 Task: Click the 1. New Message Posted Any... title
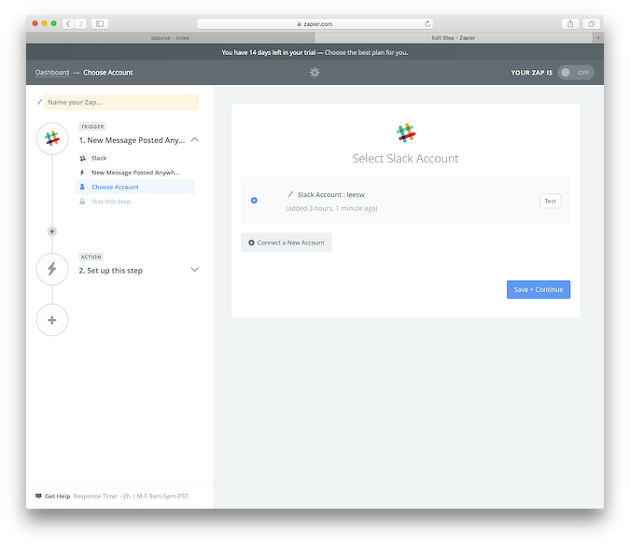132,140
